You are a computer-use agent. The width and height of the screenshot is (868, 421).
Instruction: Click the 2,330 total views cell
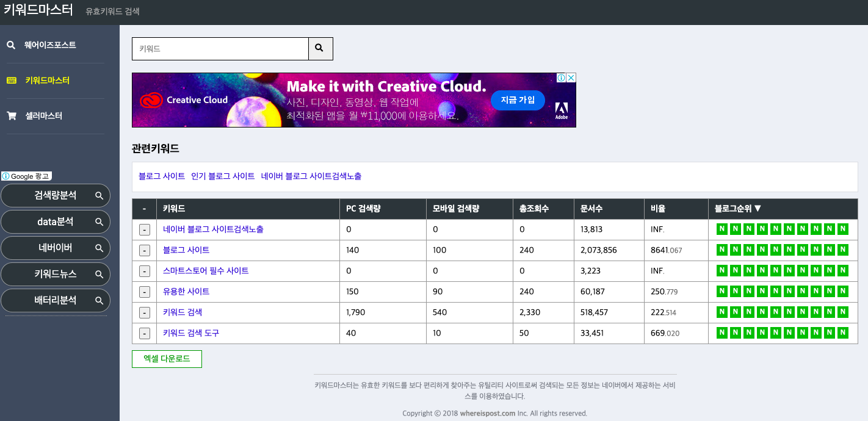click(x=543, y=312)
